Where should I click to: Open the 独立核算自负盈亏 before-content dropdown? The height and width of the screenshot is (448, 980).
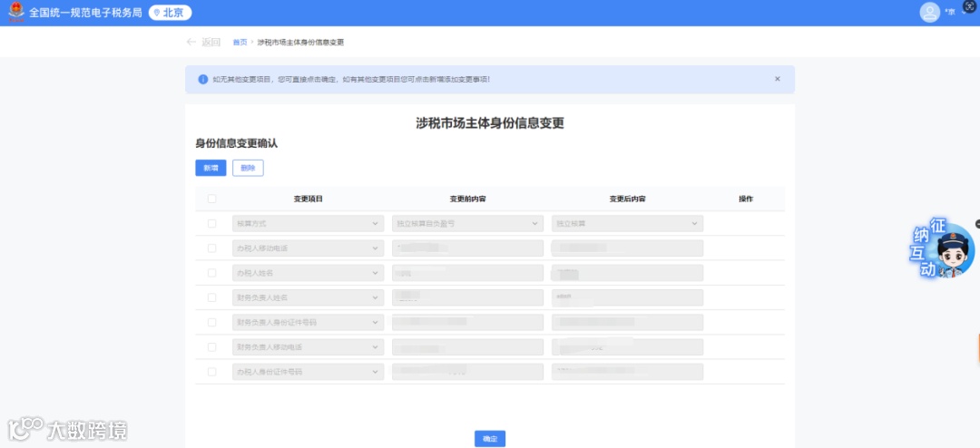tap(467, 224)
